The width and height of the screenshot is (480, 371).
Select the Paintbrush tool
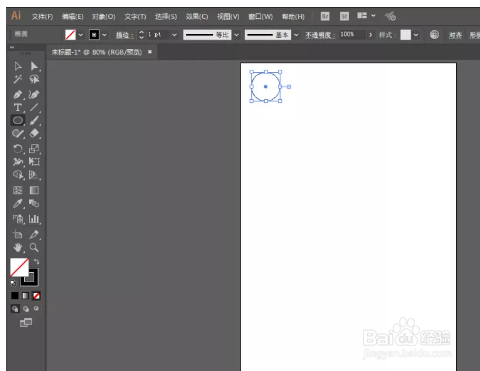(x=34, y=120)
